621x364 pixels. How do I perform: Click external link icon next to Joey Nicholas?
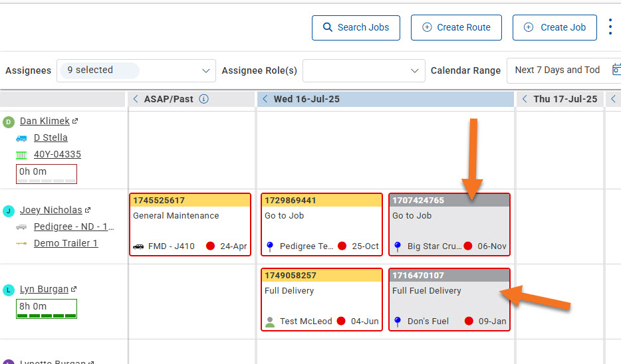click(88, 210)
